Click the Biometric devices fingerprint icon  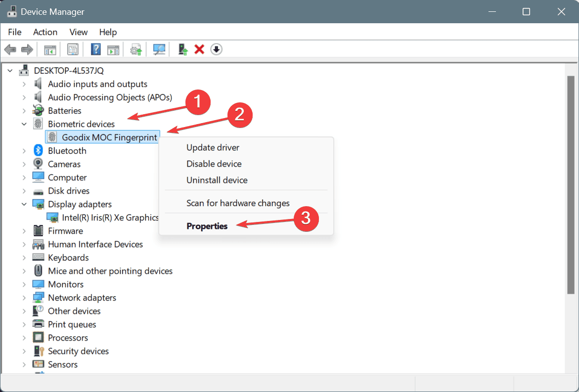[38, 124]
